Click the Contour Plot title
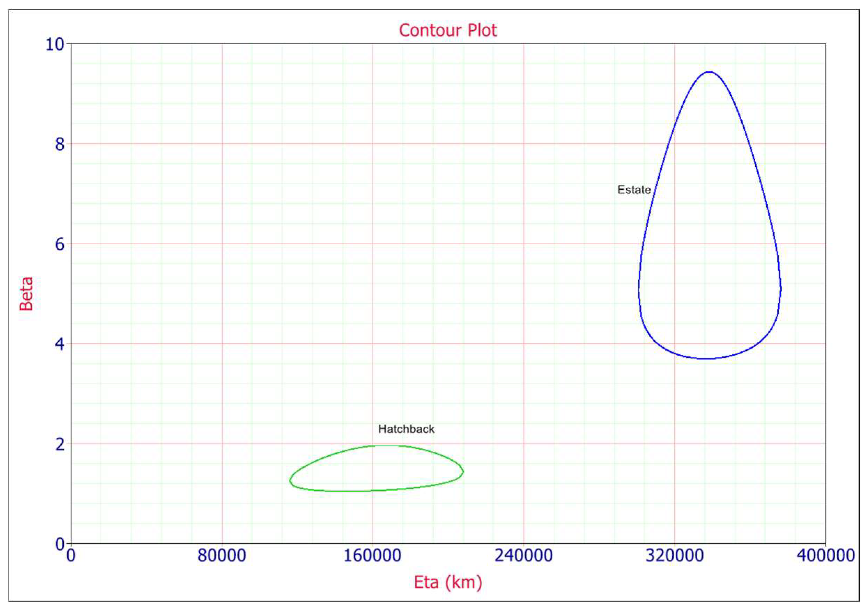 coord(448,31)
